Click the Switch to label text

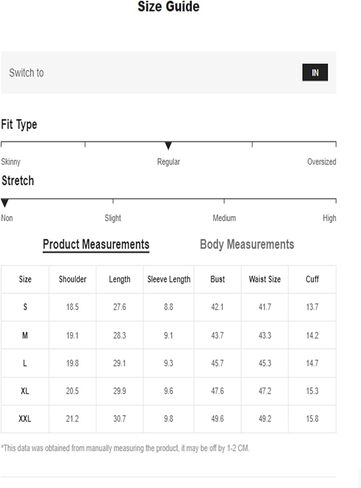point(26,72)
